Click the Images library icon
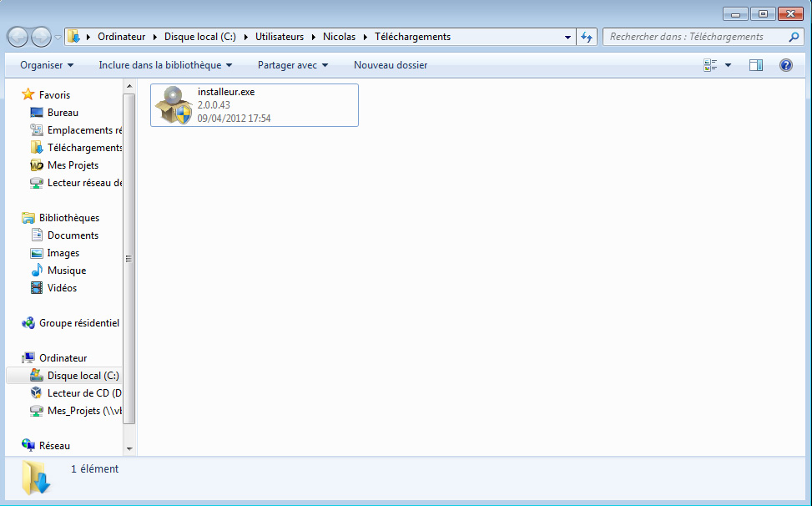Viewport: 812px width, 506px height. point(36,253)
